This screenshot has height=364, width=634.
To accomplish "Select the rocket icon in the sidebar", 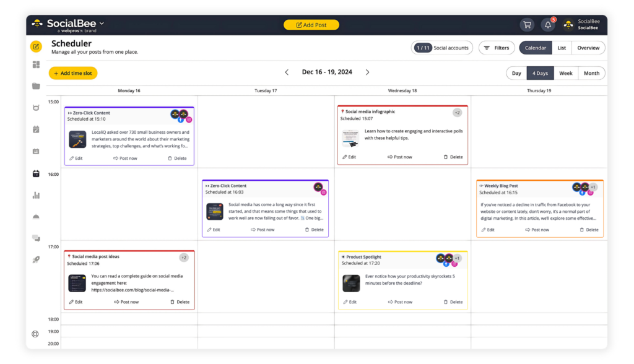I will click(36, 259).
